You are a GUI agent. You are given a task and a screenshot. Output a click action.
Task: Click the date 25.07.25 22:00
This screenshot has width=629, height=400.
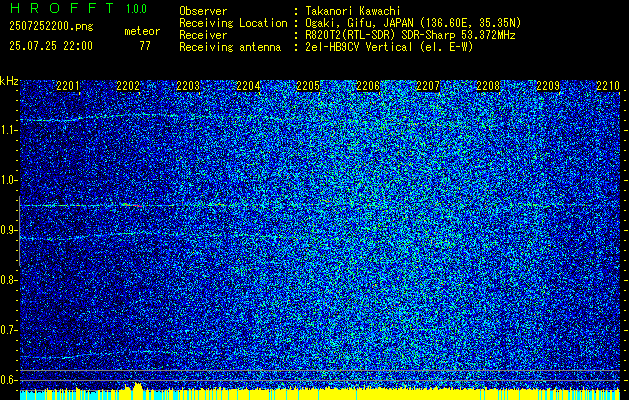[51, 46]
